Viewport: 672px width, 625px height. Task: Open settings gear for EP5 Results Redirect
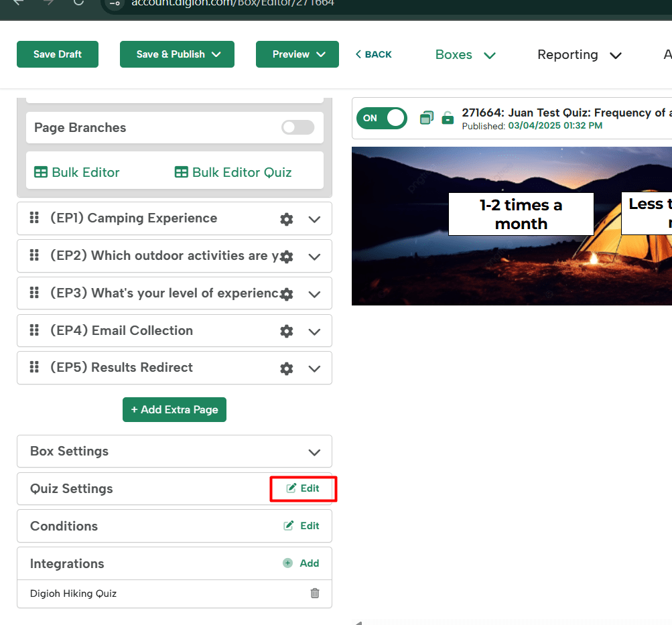pos(286,368)
